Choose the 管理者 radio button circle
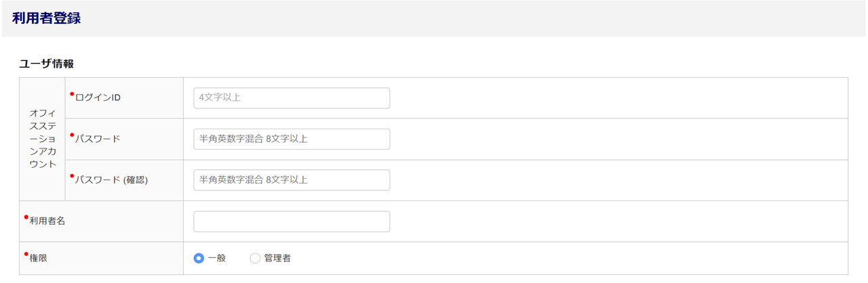868x283 pixels. 255,258
